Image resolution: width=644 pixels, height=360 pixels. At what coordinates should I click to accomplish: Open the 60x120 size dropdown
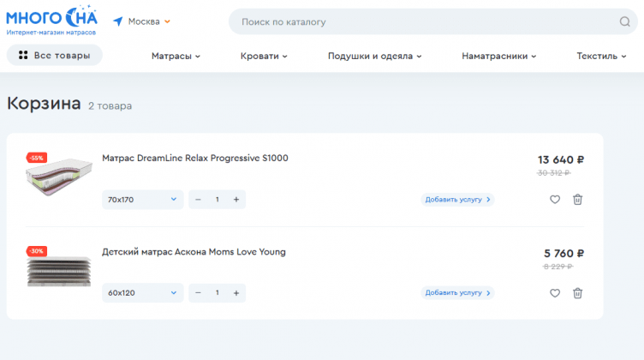tap(142, 293)
